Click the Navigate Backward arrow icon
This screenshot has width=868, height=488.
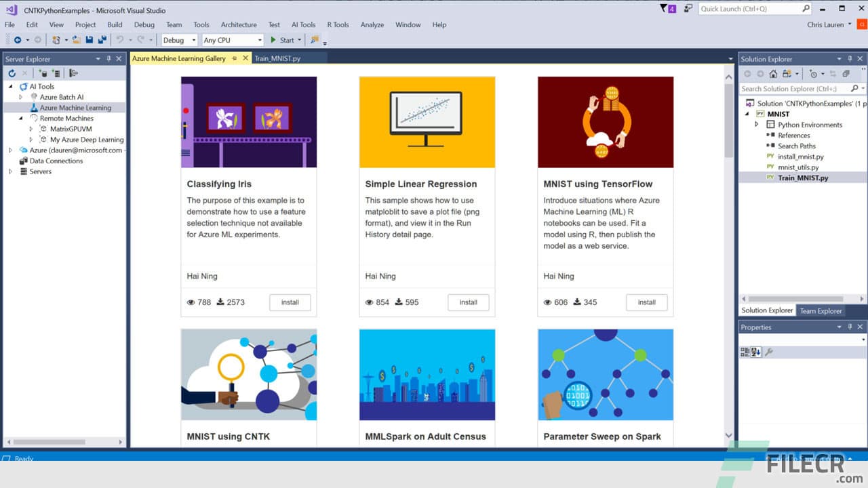pos(18,40)
